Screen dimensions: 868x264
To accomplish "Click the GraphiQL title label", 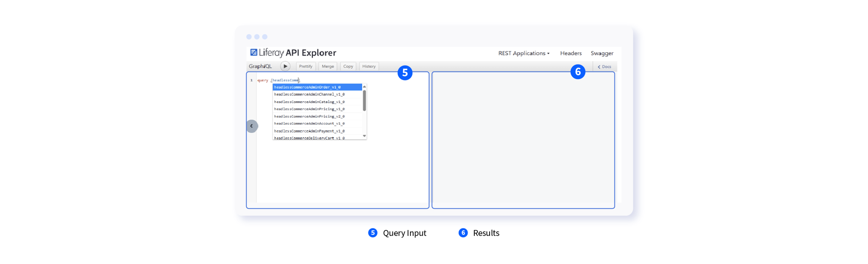I will 260,66.
